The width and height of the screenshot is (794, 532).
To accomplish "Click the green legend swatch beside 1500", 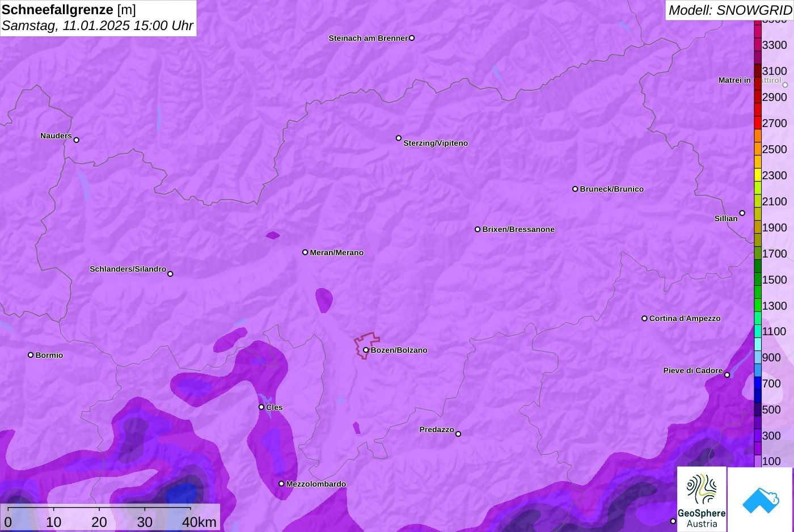I will [758, 280].
